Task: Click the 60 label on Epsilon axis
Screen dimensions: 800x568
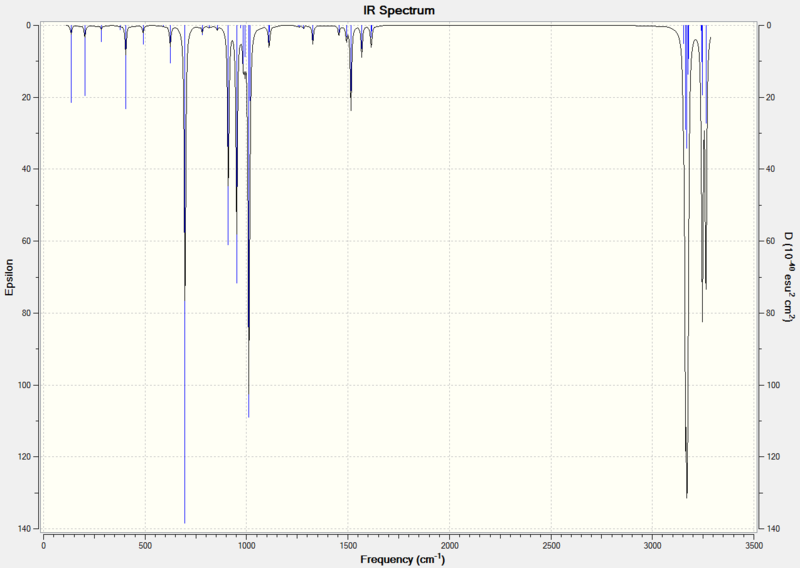Action: 27,241
